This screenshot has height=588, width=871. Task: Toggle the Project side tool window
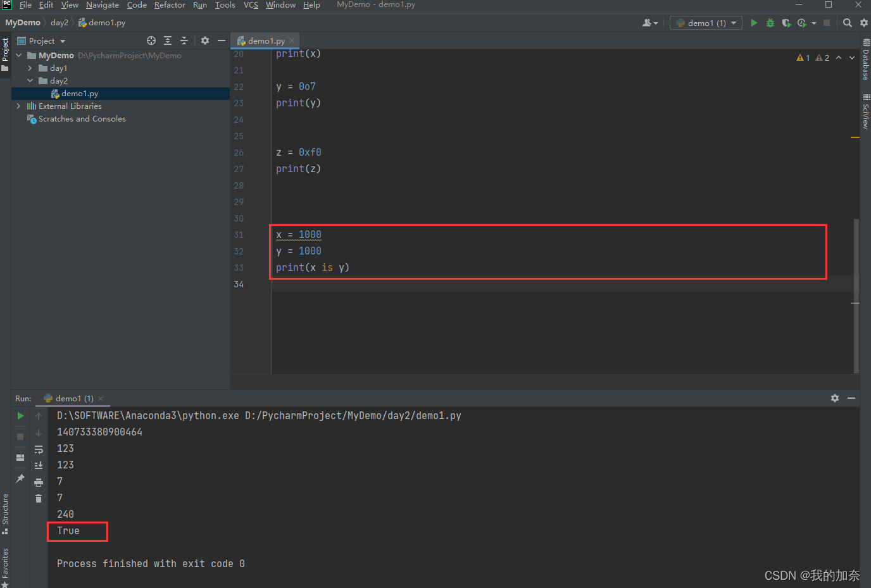coord(5,54)
